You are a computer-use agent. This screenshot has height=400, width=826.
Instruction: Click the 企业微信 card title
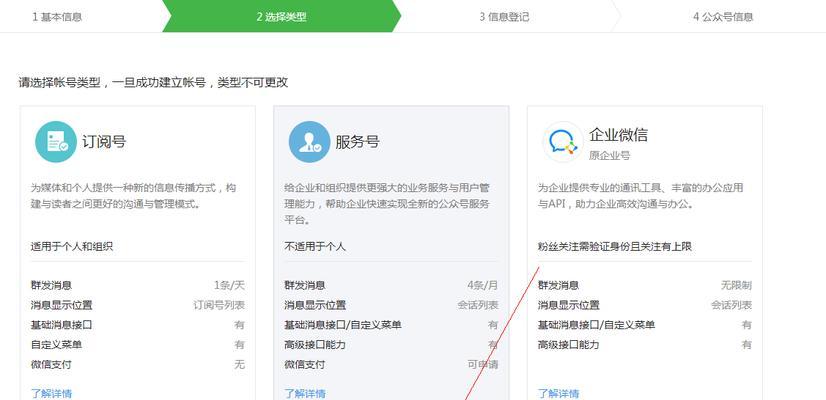point(618,135)
